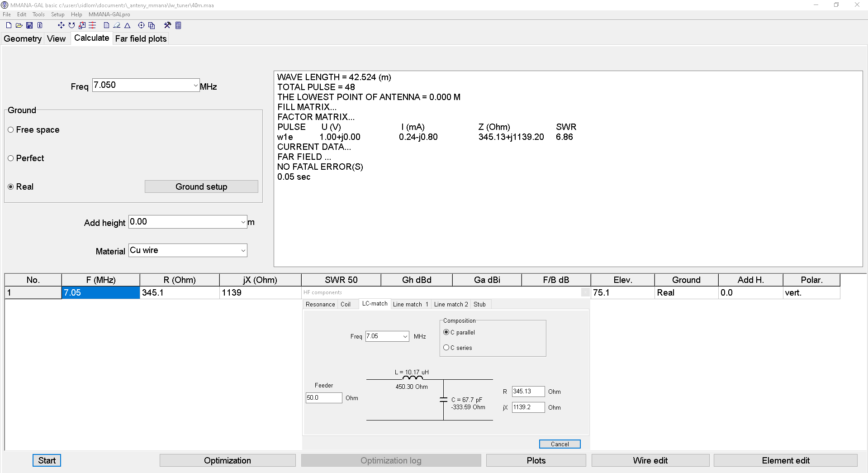Image resolution: width=868 pixels, height=473 pixels.
Task: Click the new file icon in toolbar
Action: click(9, 25)
